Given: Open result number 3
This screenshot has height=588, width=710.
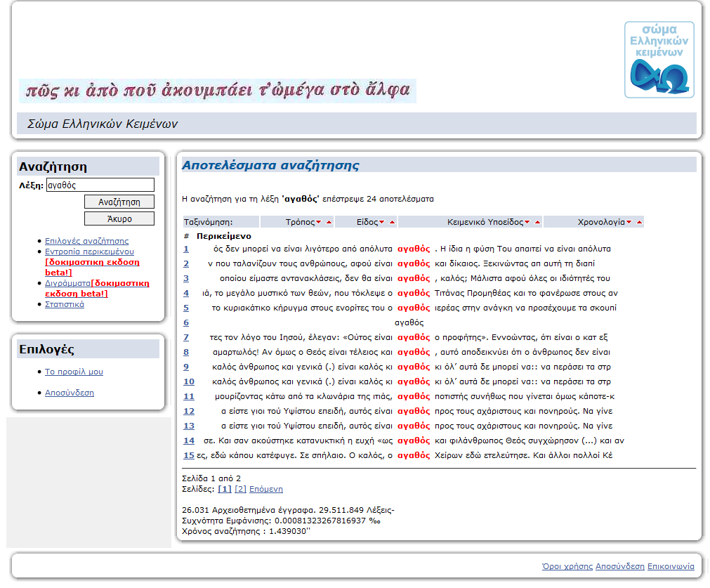Looking at the screenshot, I should [186, 278].
